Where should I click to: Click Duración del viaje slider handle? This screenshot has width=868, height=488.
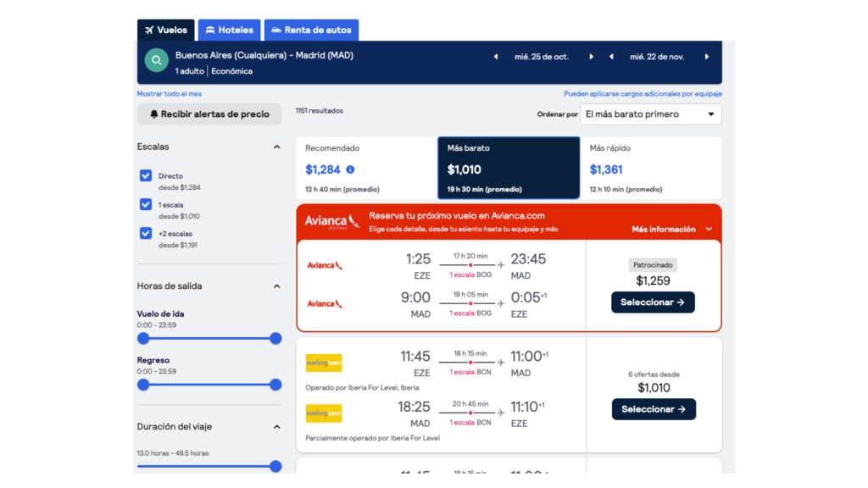[275, 467]
